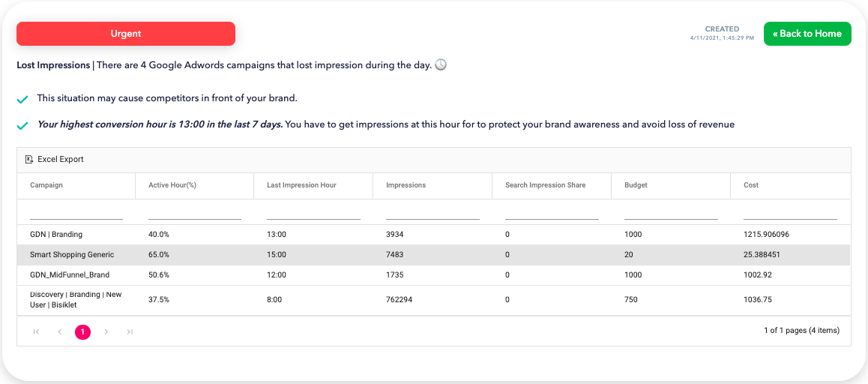868x384 pixels.
Task: Click the clock icon after lost impressions text
Action: click(441, 65)
